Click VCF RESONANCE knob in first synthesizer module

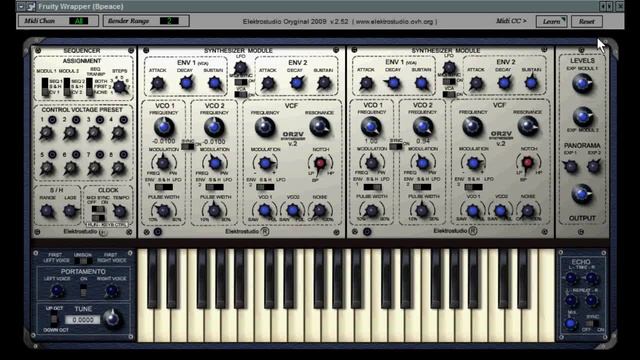[x=320, y=127]
